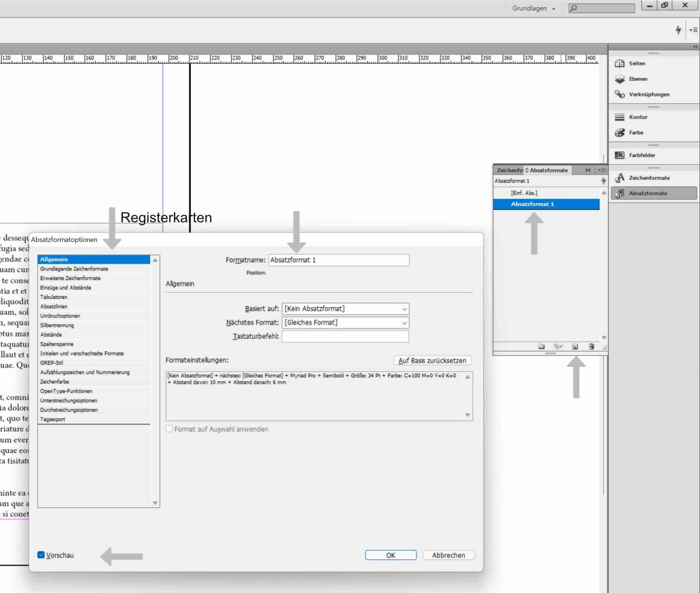Open the OpenType-Funktionen category

[94, 391]
